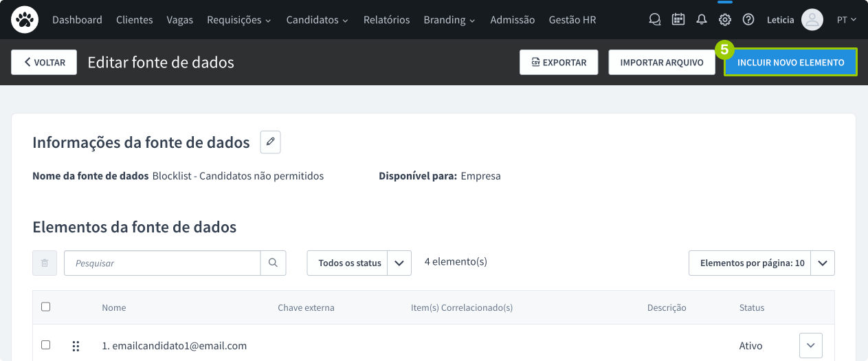The height and width of the screenshot is (361, 868).
Task: Click the magnifier search icon button
Action: tap(273, 263)
